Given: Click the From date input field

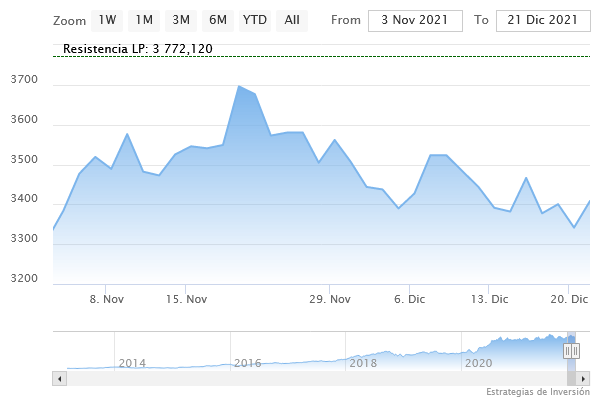Looking at the screenshot, I should point(415,20).
